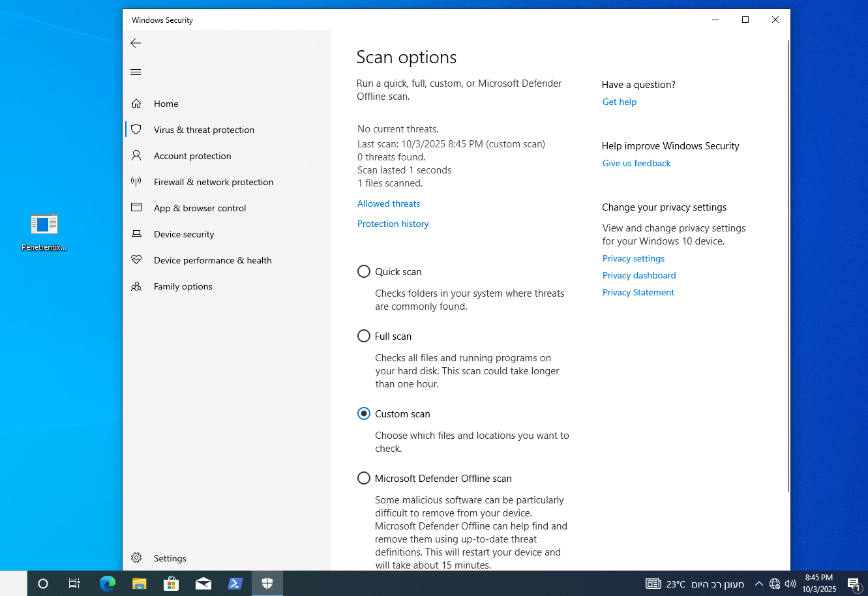Open the Protection history link
The image size is (868, 596).
tap(393, 224)
